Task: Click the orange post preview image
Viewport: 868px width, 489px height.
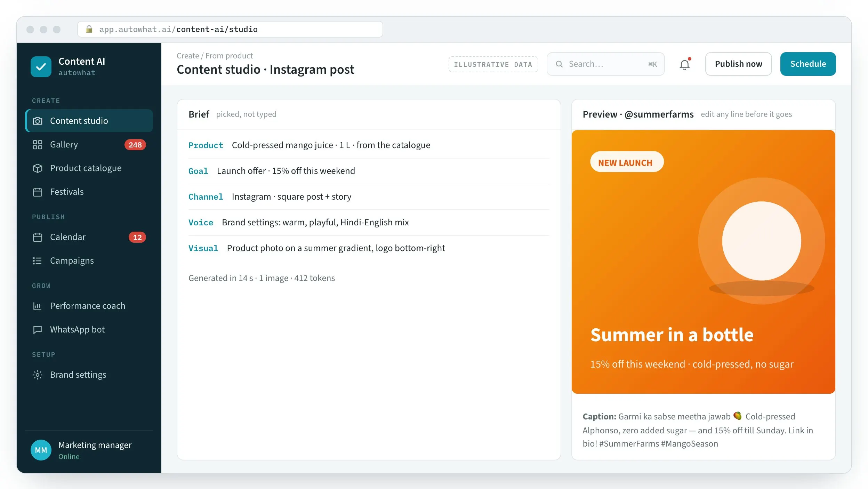Action: point(703,262)
